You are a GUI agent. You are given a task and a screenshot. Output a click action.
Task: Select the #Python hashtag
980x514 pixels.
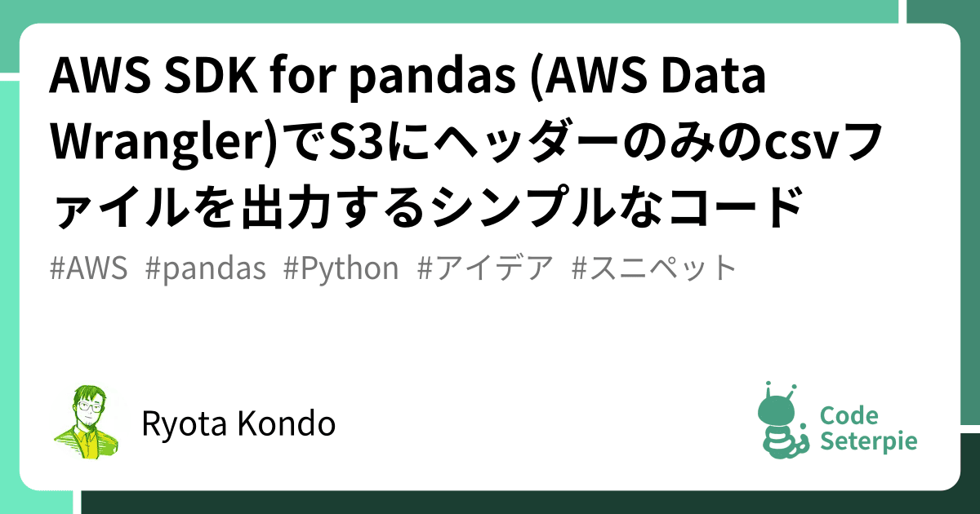coord(341,268)
